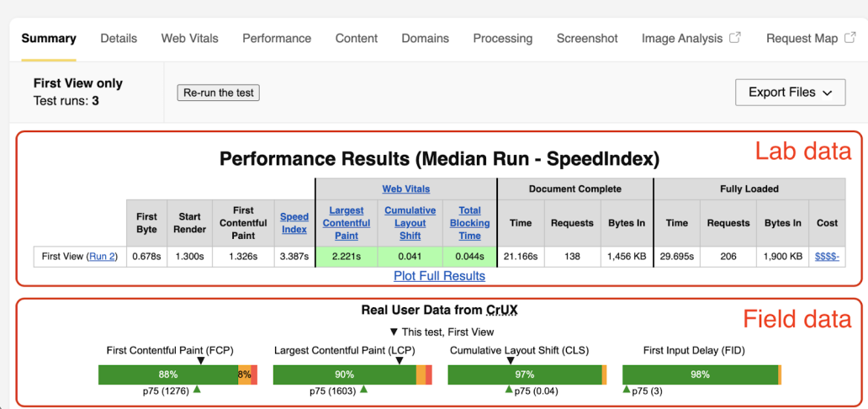Click the green p75 (1603) marker
Image resolution: width=868 pixels, height=409 pixels.
tap(363, 390)
